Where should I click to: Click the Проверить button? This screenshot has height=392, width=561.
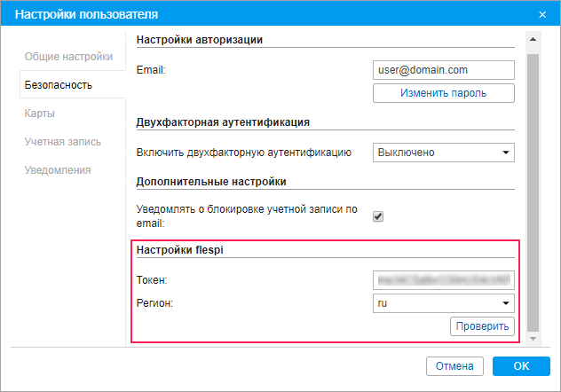[x=482, y=326]
